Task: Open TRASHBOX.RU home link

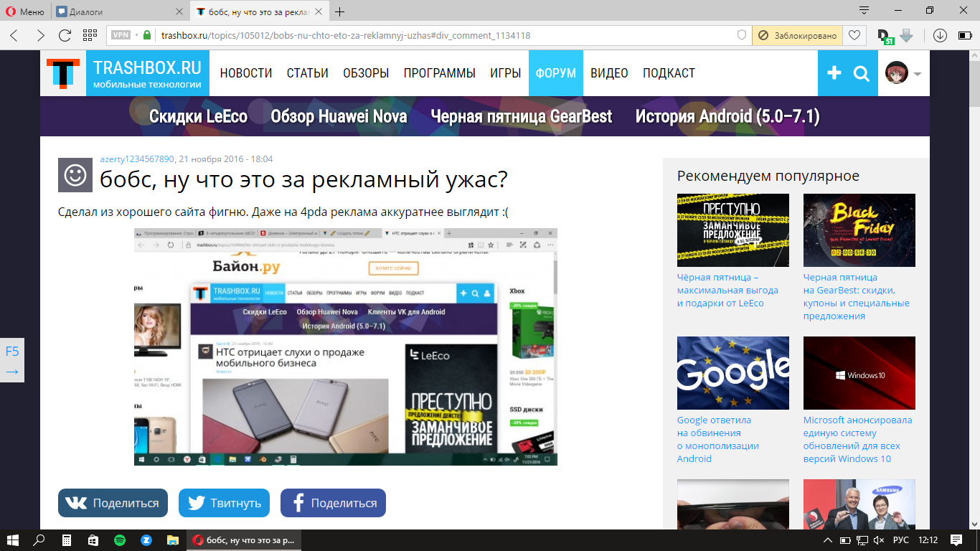Action: tap(147, 73)
